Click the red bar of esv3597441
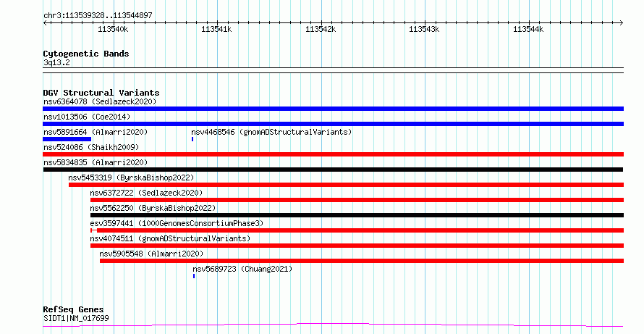The height and width of the screenshot is (334, 644). [x=357, y=230]
